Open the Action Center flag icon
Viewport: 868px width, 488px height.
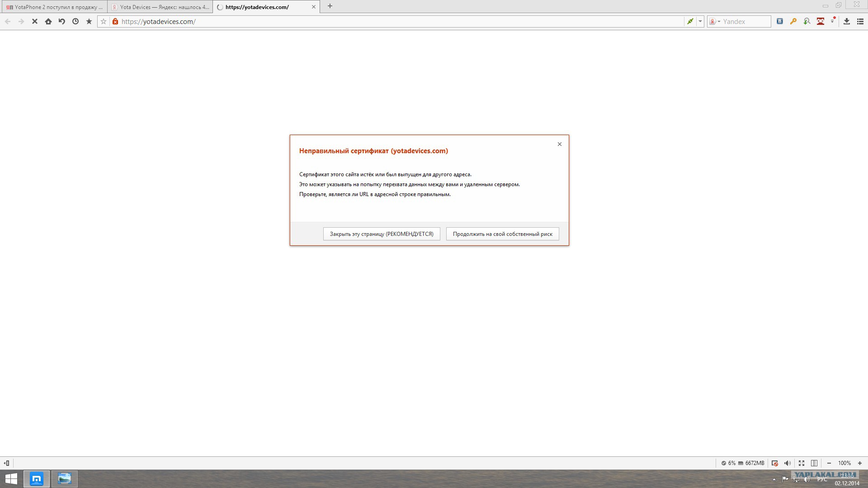tap(785, 479)
